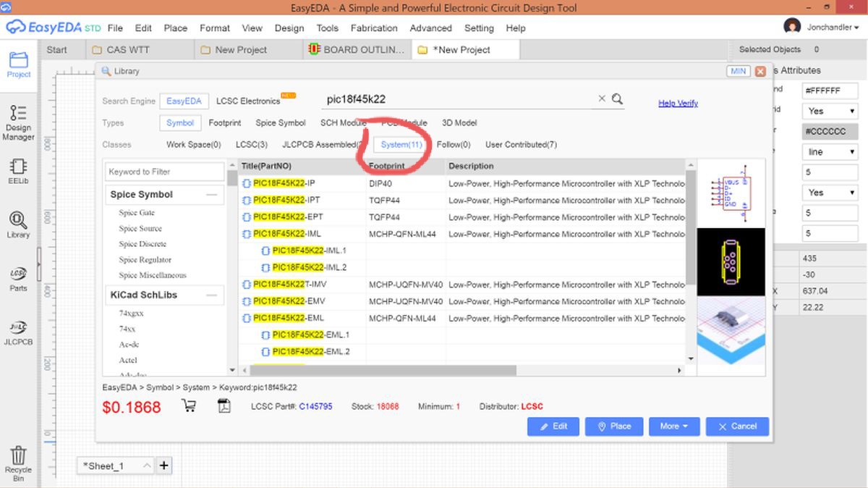Select 74xgxx in KiCad SchLibs
868x488 pixels.
point(131,313)
